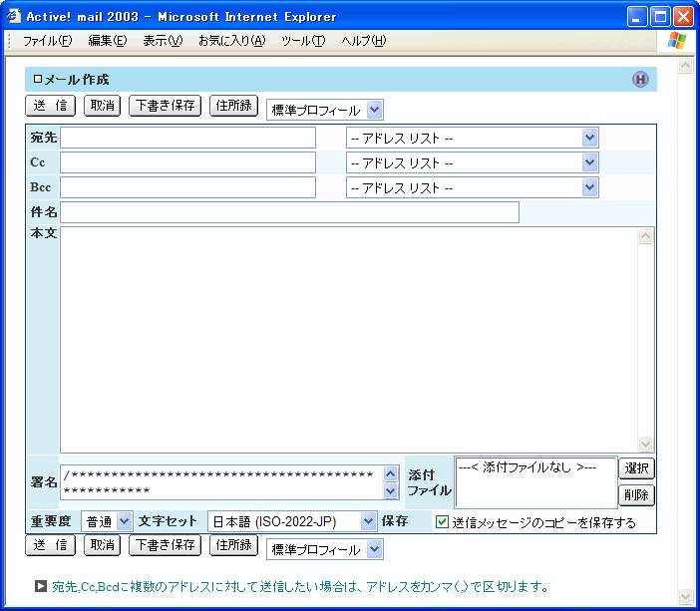Open the top 標準プロフィール profile dropdown
This screenshot has height=611, width=700.
click(325, 110)
